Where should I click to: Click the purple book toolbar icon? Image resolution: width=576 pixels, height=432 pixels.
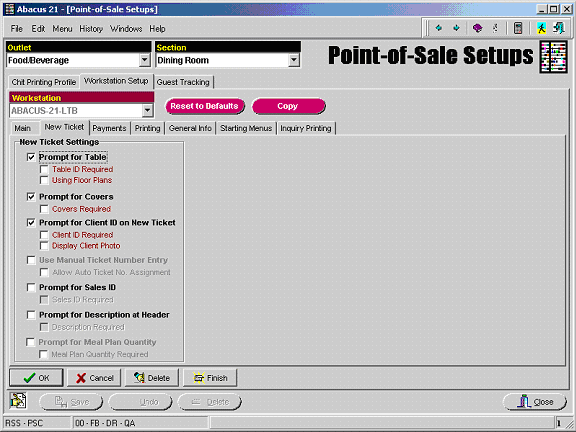[x=477, y=28]
